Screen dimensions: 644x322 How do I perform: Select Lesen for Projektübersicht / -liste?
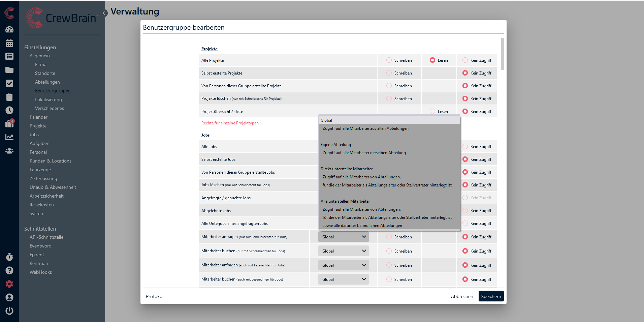point(432,112)
